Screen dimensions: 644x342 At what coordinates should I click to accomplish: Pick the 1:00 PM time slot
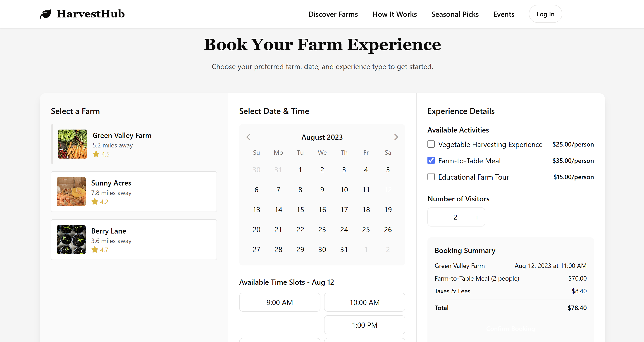point(365,325)
